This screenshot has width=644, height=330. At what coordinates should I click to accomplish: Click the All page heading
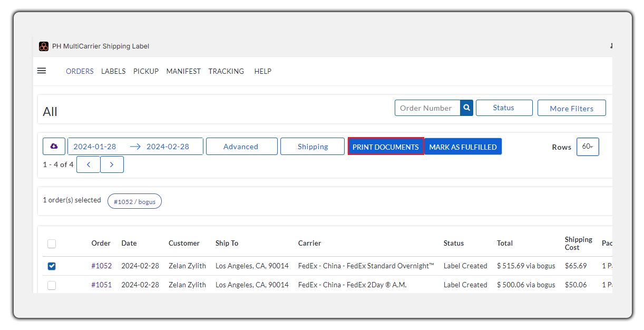(50, 112)
